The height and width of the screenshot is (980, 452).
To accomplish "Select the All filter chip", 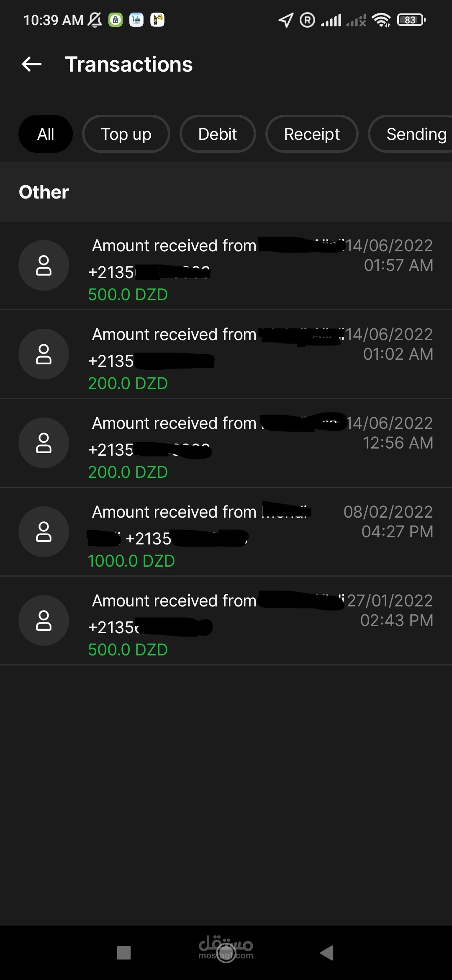I will 46,134.
